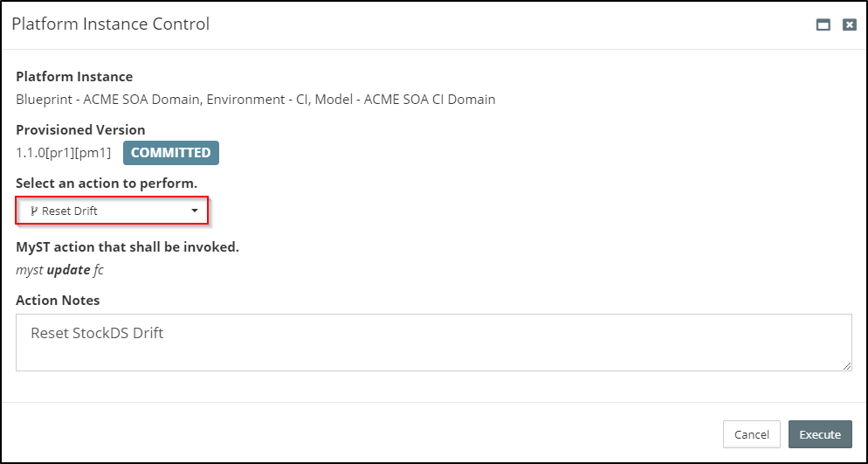Run the action with Execute button
Image resolution: width=868 pixels, height=464 pixels.
(x=819, y=434)
